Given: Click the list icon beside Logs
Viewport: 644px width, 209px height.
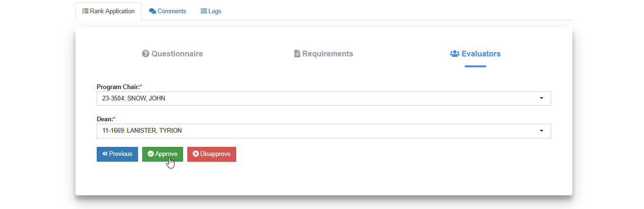Looking at the screenshot, I should (203, 11).
